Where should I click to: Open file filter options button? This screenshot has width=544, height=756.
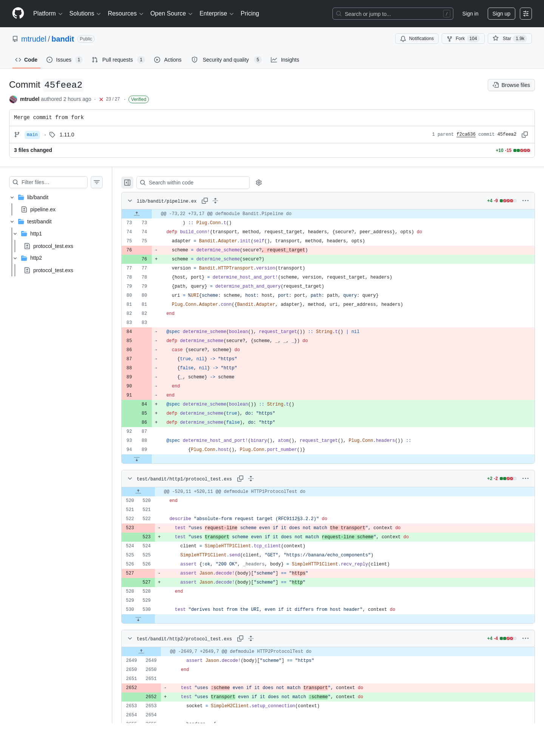(97, 182)
